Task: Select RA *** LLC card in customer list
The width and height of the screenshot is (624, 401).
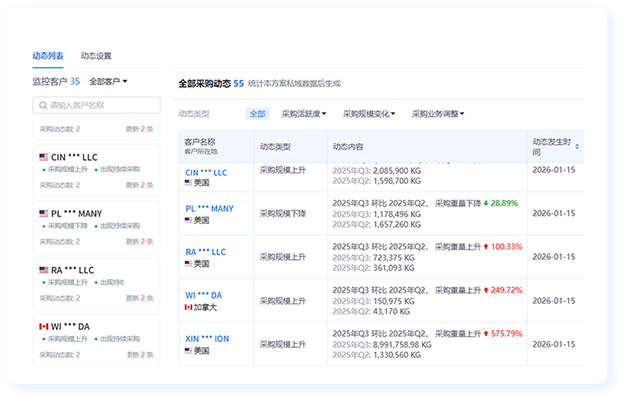Action: click(96, 284)
